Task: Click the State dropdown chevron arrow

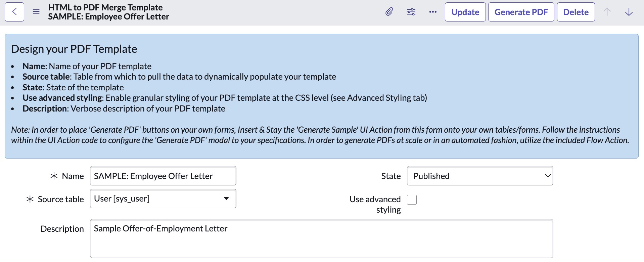Action: click(x=548, y=176)
